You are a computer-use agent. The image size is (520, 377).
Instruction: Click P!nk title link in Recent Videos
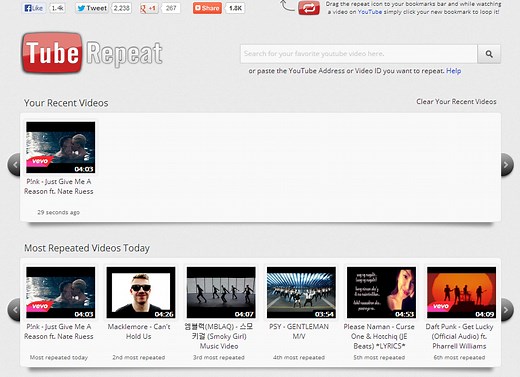tap(59, 186)
